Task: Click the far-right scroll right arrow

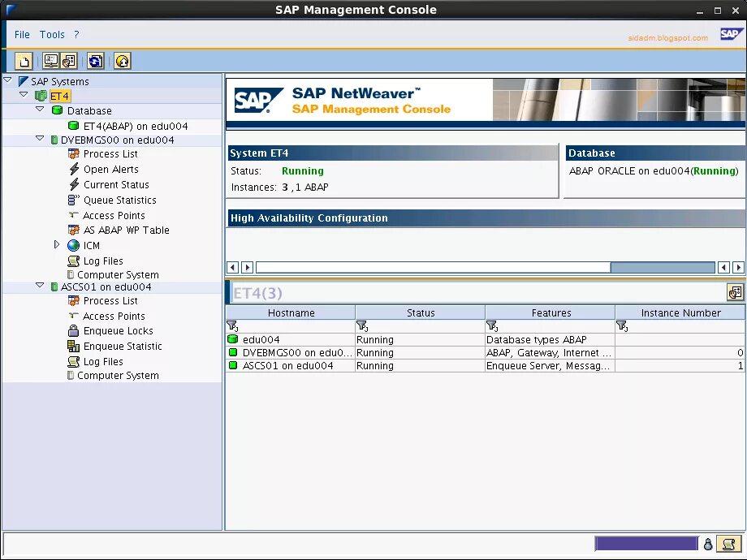Action: tap(738, 267)
